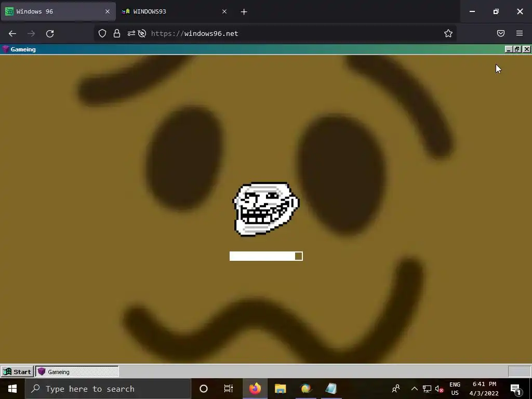Save page to Pocket
532x399 pixels.
[501, 33]
